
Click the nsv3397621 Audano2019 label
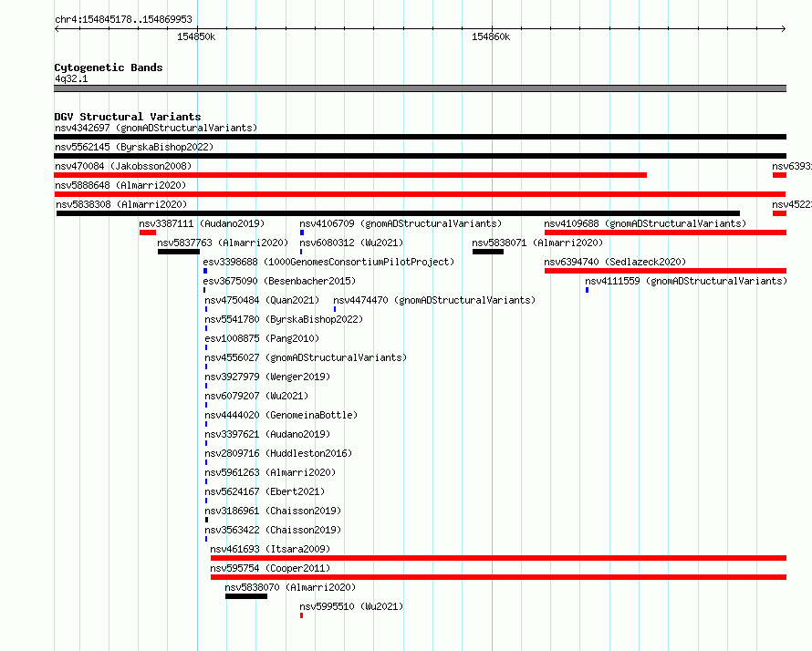pyautogui.click(x=267, y=434)
